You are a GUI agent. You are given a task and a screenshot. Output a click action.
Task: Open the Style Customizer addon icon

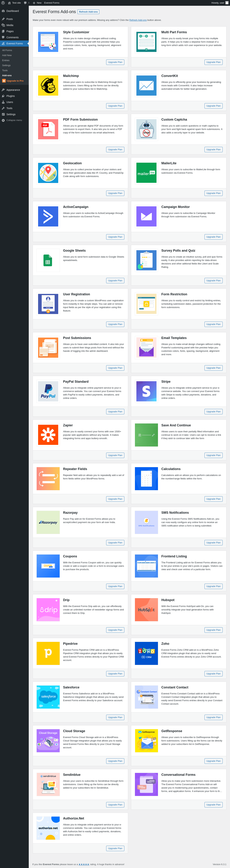(48, 42)
